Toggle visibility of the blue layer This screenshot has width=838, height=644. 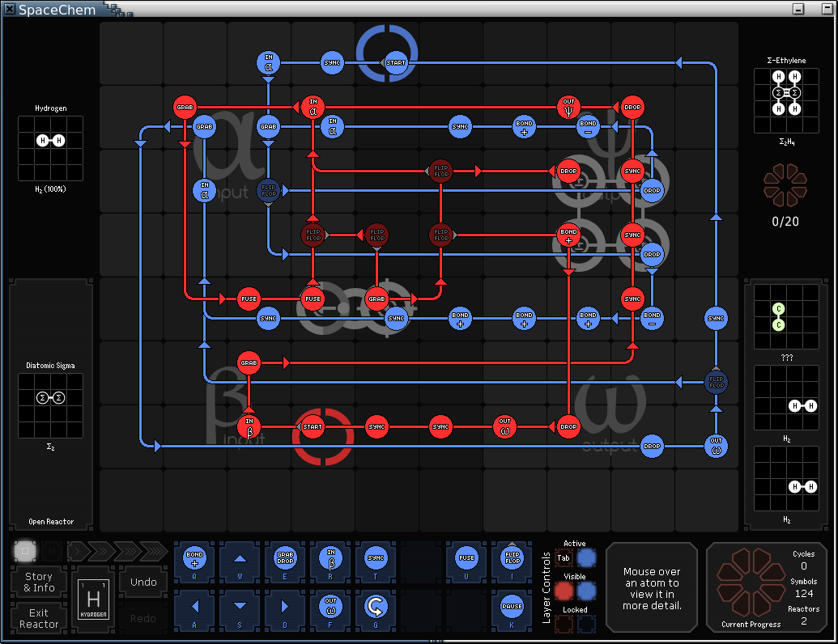tap(586, 591)
